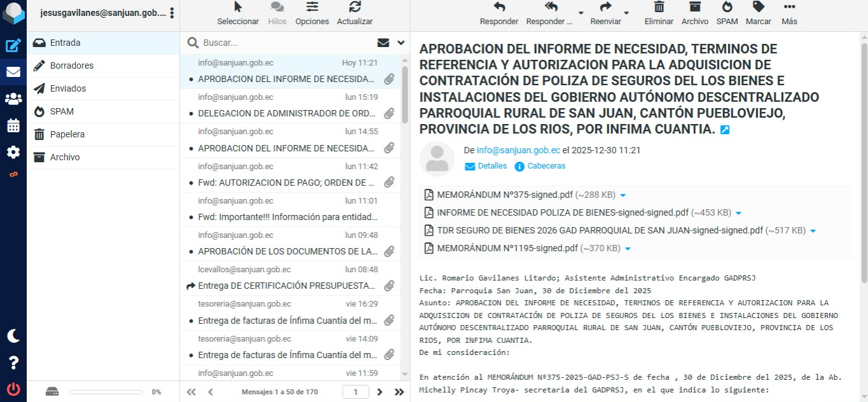This screenshot has height=402, width=868.
Task: Click the Eliminar trash icon
Action: pyautogui.click(x=659, y=13)
